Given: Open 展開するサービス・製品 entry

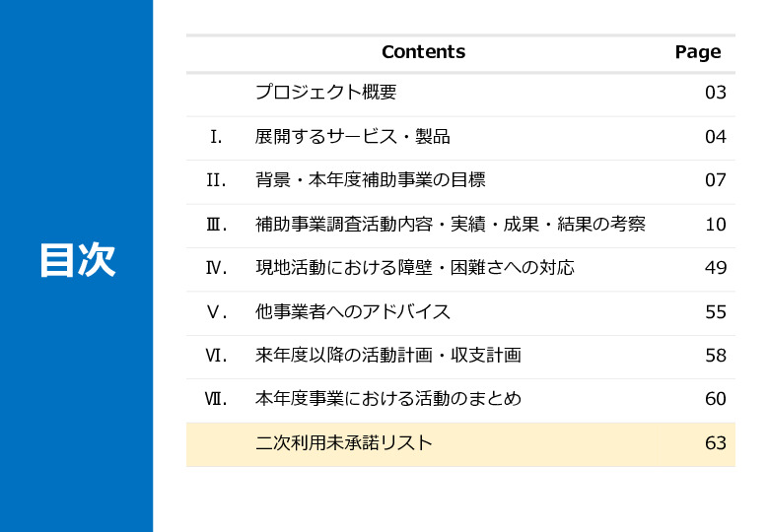Looking at the screenshot, I should [x=353, y=136].
